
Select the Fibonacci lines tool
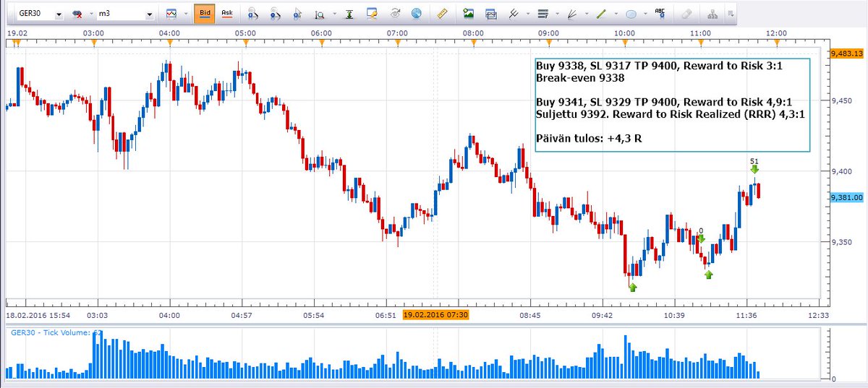click(543, 14)
